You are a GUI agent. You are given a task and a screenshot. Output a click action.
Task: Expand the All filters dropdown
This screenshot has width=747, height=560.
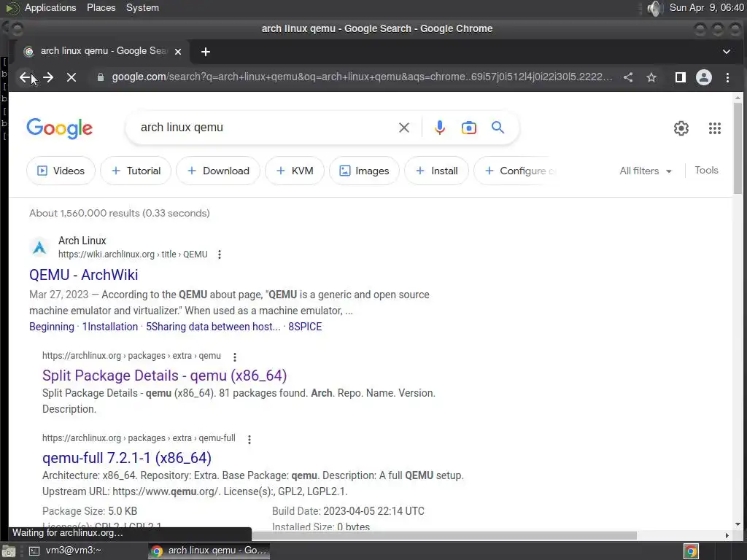pos(646,171)
